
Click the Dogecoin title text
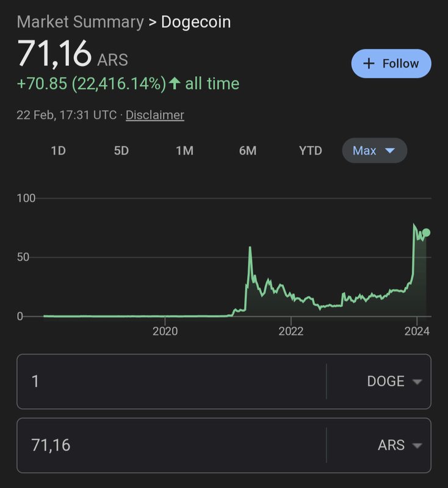(x=196, y=23)
